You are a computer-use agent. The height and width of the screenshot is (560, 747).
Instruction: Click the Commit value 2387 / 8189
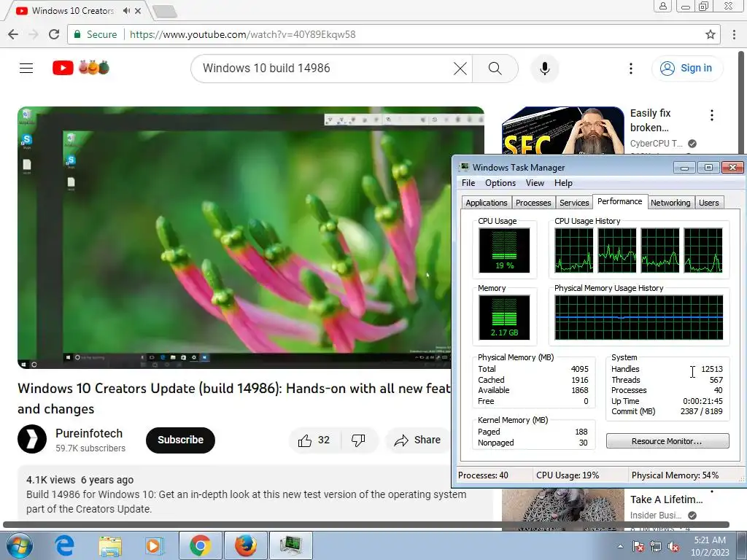pos(701,411)
